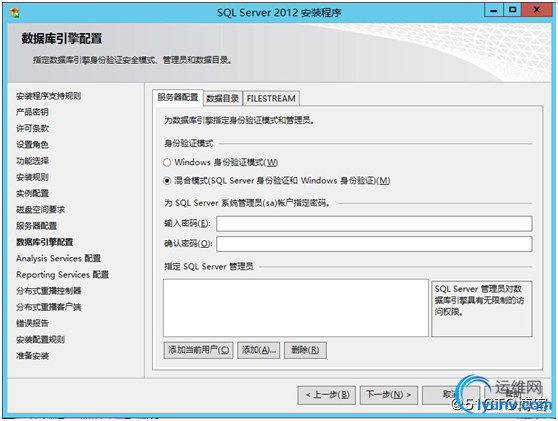
Task: Select 许可条款 step in sidebar
Action: 32,128
